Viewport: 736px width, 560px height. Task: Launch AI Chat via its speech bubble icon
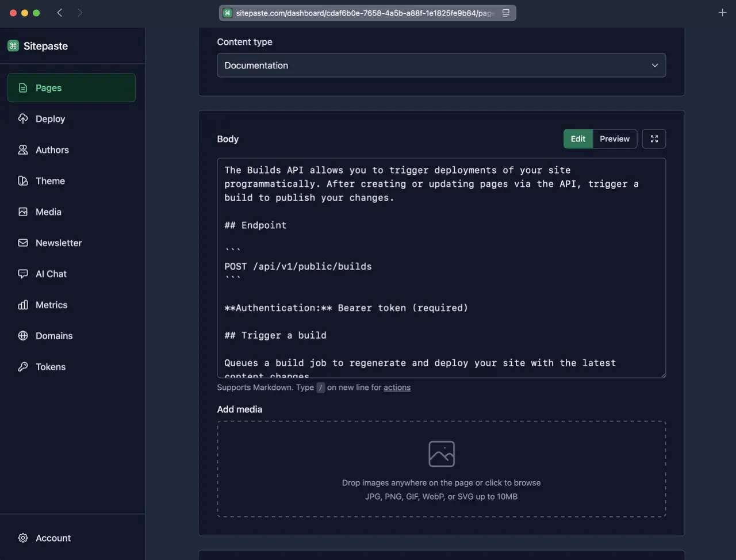coord(22,274)
